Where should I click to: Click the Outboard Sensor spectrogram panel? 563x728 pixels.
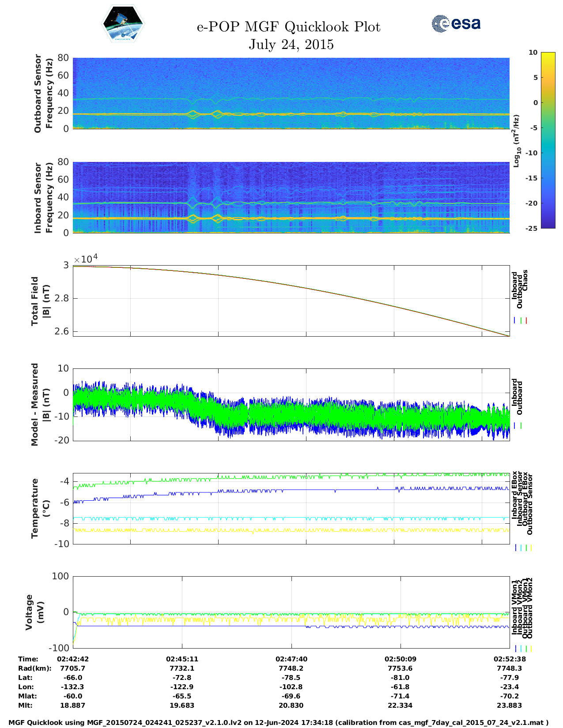[291, 93]
